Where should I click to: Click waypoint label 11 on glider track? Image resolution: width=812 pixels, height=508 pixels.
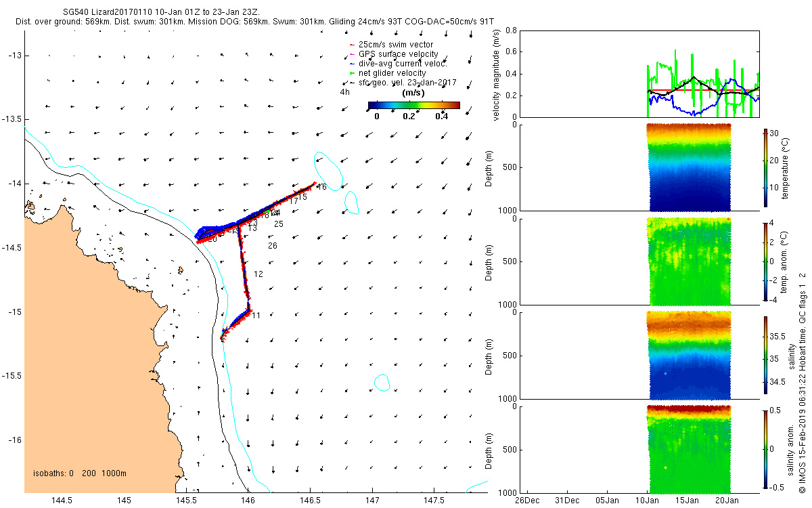point(256,316)
